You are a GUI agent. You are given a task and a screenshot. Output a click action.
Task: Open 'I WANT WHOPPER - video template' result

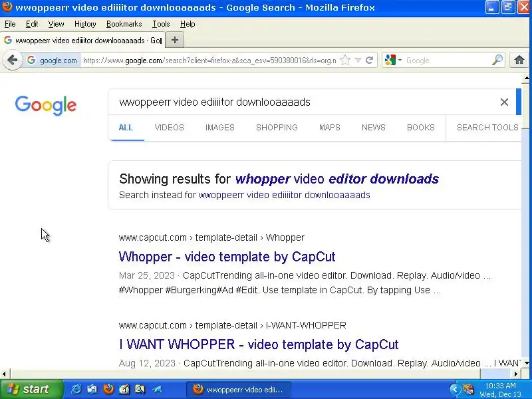click(259, 344)
